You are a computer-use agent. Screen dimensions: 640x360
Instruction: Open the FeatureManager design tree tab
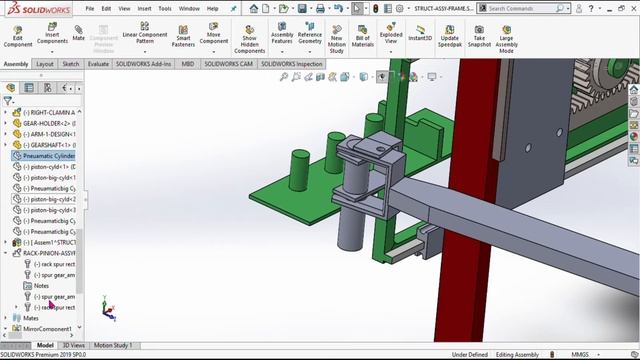pos(11,87)
